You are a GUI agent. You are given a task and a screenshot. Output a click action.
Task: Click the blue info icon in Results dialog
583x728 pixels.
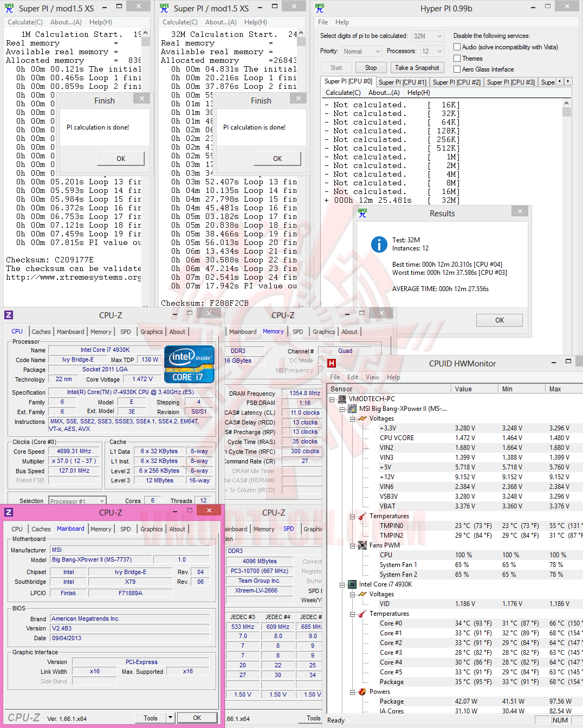379,244
